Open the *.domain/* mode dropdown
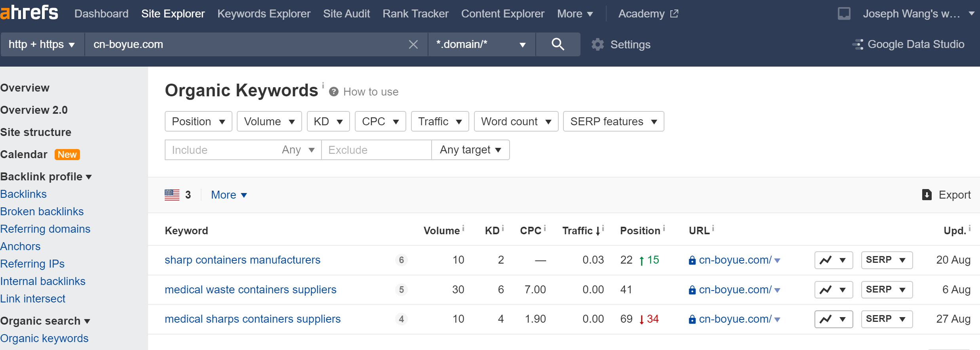 pos(481,44)
